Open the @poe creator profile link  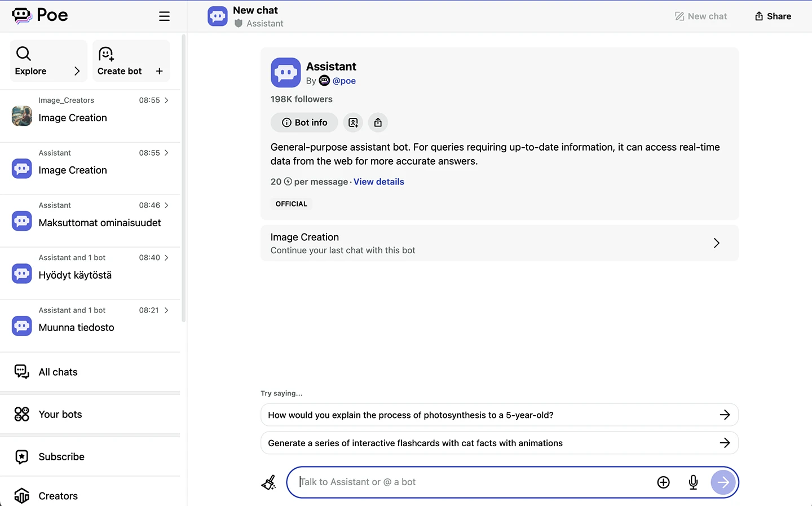[343, 81]
